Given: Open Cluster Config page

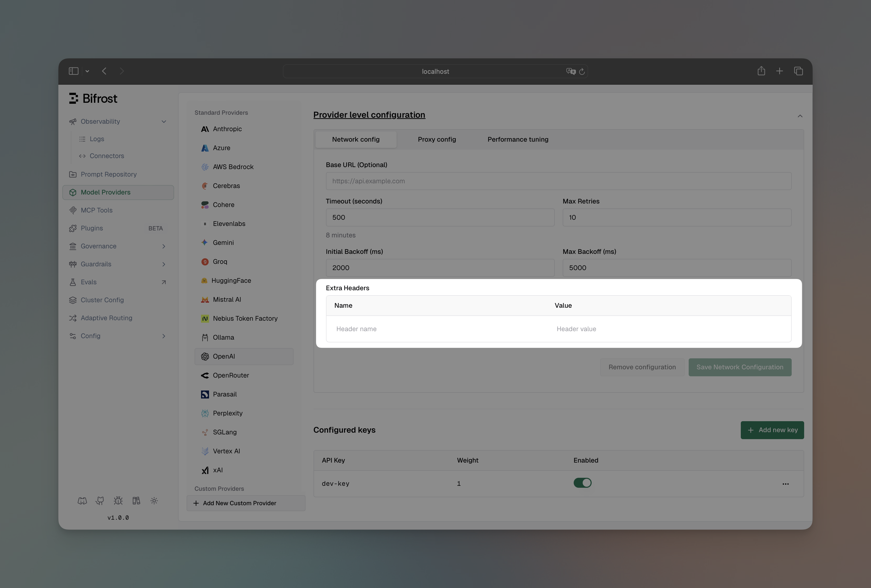Looking at the screenshot, I should point(118,300).
